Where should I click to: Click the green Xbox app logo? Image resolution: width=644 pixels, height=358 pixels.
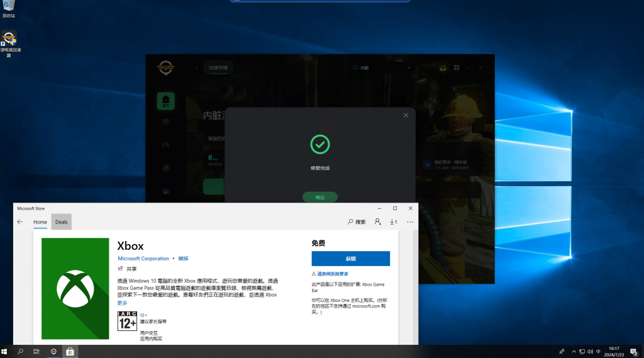click(75, 289)
